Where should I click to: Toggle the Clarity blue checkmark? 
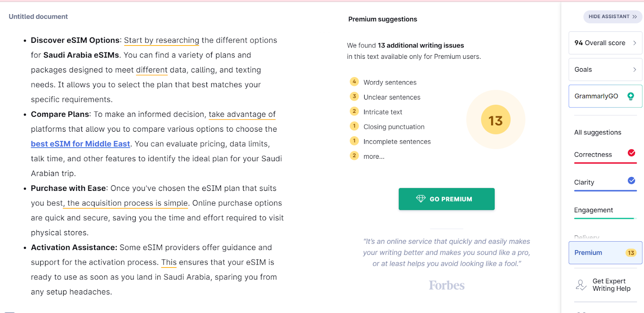[x=631, y=180]
